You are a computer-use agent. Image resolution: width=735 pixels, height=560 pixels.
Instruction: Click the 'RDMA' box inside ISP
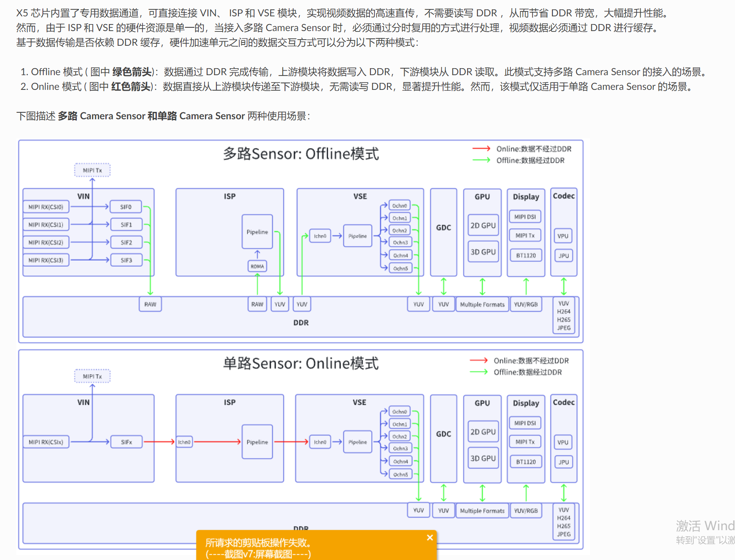pyautogui.click(x=257, y=266)
